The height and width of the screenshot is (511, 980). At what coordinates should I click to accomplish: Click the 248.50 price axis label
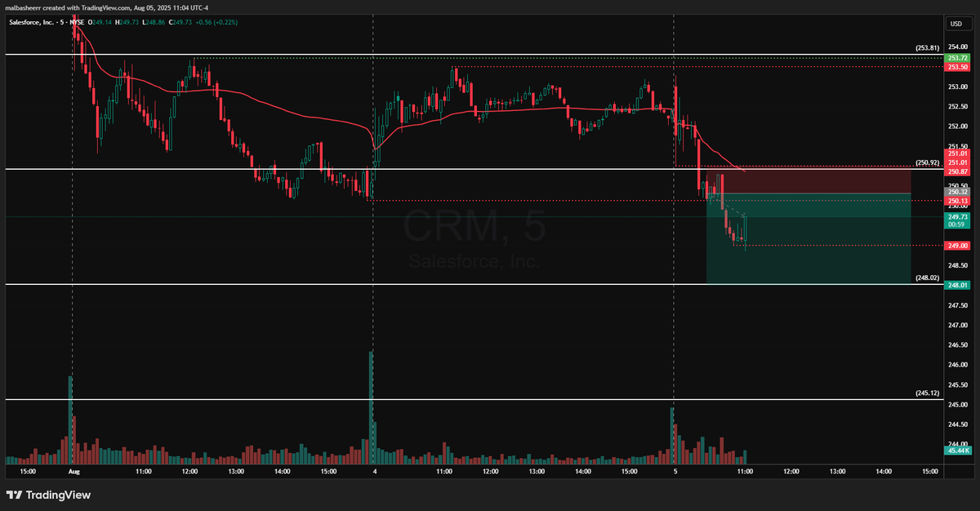point(957,265)
